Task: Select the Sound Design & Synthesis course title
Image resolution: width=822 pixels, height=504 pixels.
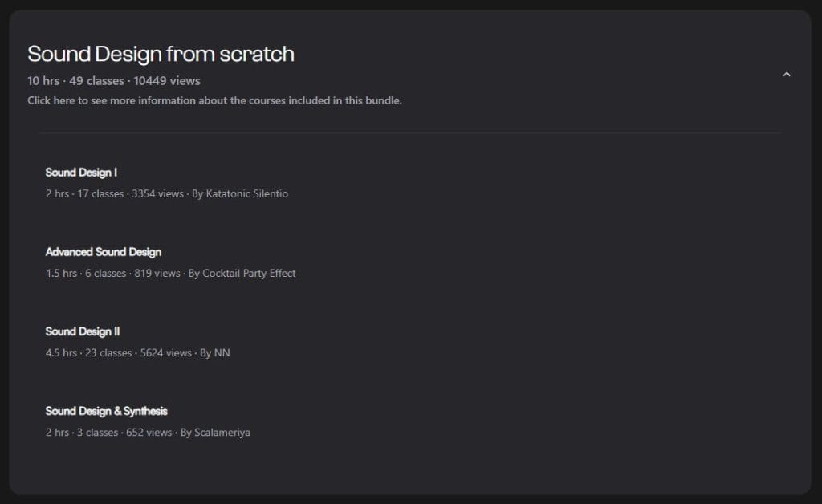Action: tap(107, 411)
